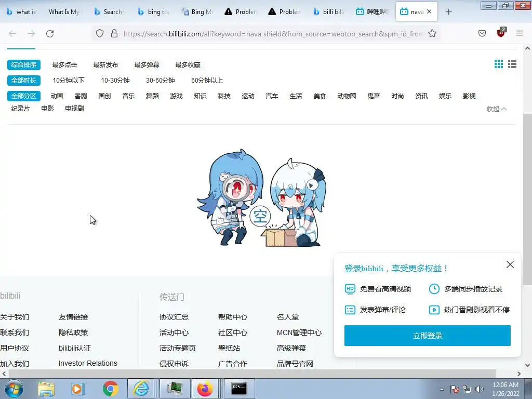Click the 立即登录 login button
532x399 pixels.
428,336
